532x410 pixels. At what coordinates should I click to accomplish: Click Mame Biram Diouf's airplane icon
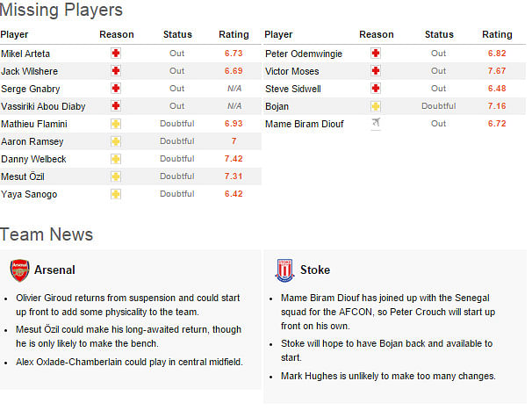(376, 123)
